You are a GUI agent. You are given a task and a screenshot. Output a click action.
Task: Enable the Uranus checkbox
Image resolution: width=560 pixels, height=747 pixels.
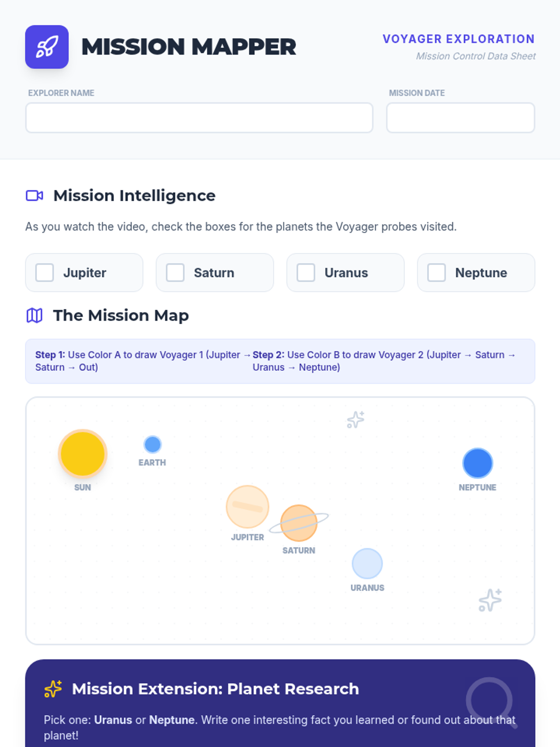pyautogui.click(x=306, y=273)
